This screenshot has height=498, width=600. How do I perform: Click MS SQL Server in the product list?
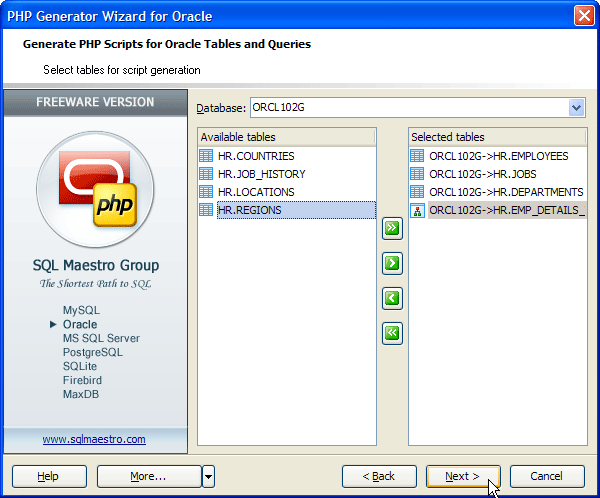pos(101,338)
